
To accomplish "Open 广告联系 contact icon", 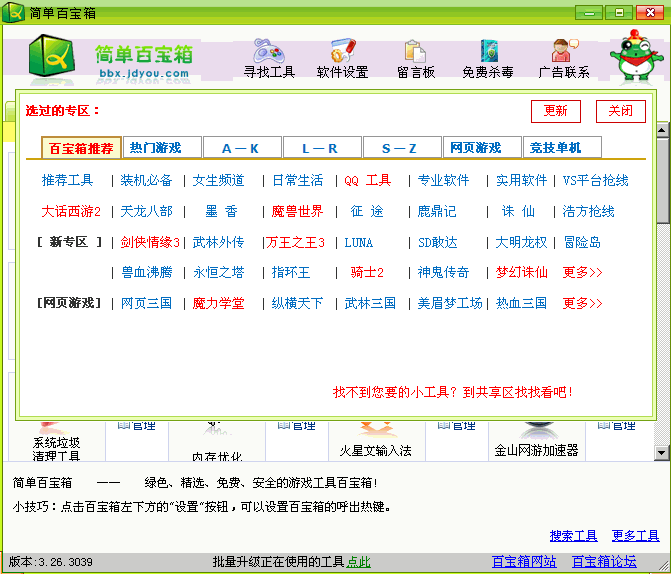I will tap(564, 59).
